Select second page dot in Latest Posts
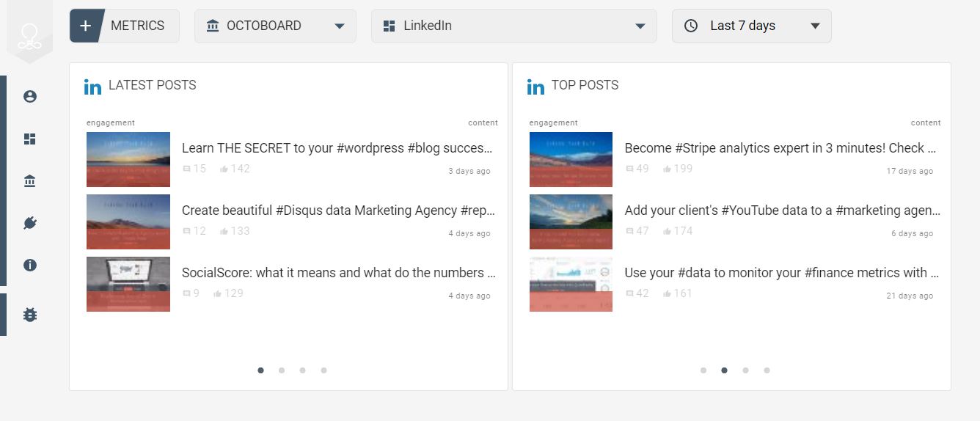This screenshot has height=421, width=980. point(282,370)
